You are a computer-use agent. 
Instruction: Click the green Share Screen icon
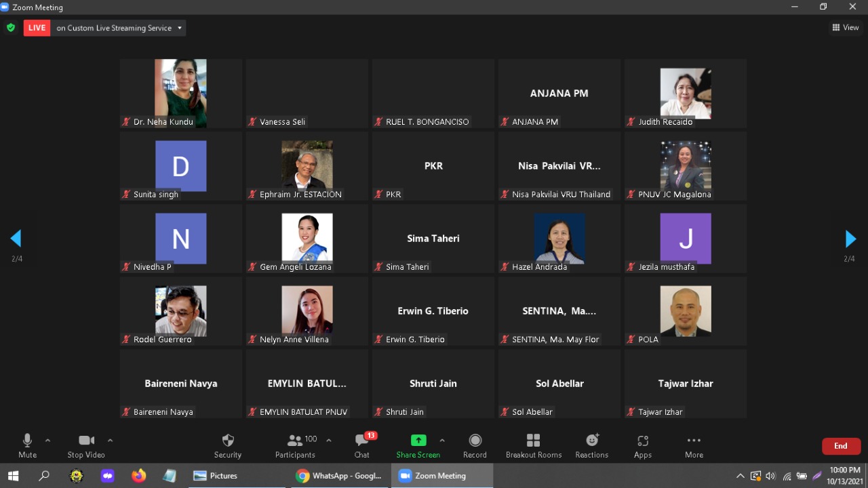(418, 441)
